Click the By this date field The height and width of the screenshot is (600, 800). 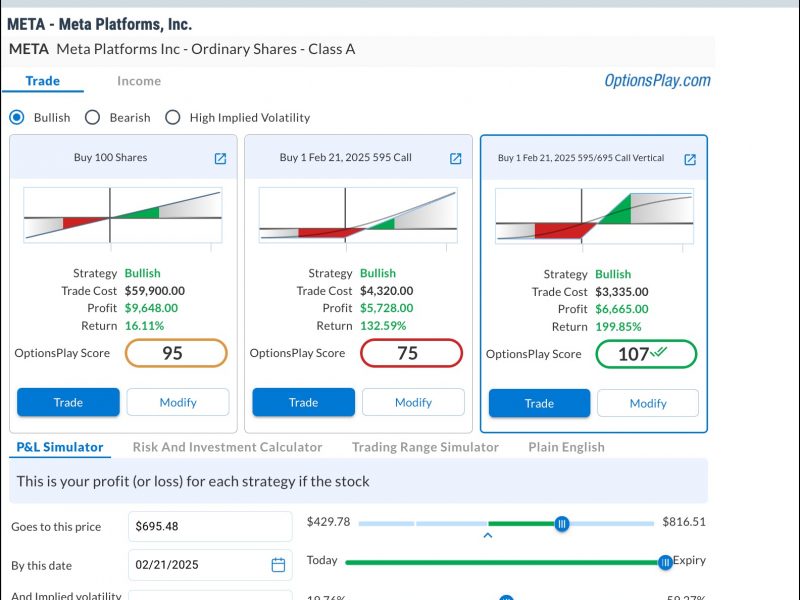pyautogui.click(x=210, y=565)
